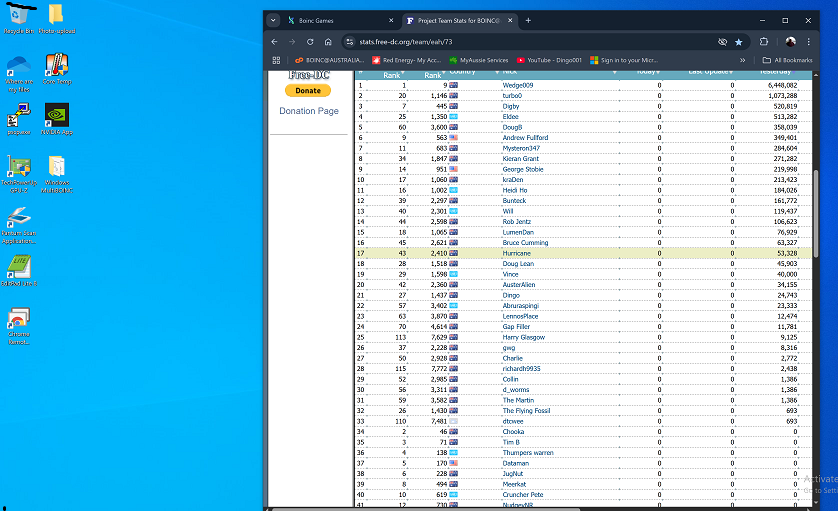Close the Project Team Stats tab
838x511 pixels.
[x=510, y=20]
